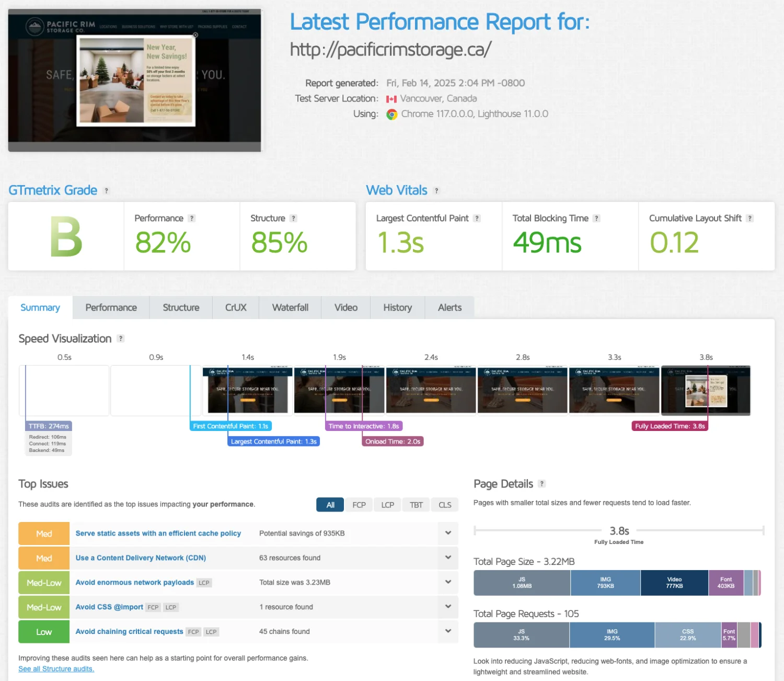This screenshot has width=784, height=681.
Task: Click the Total Blocking Time help icon
Action: point(597,218)
